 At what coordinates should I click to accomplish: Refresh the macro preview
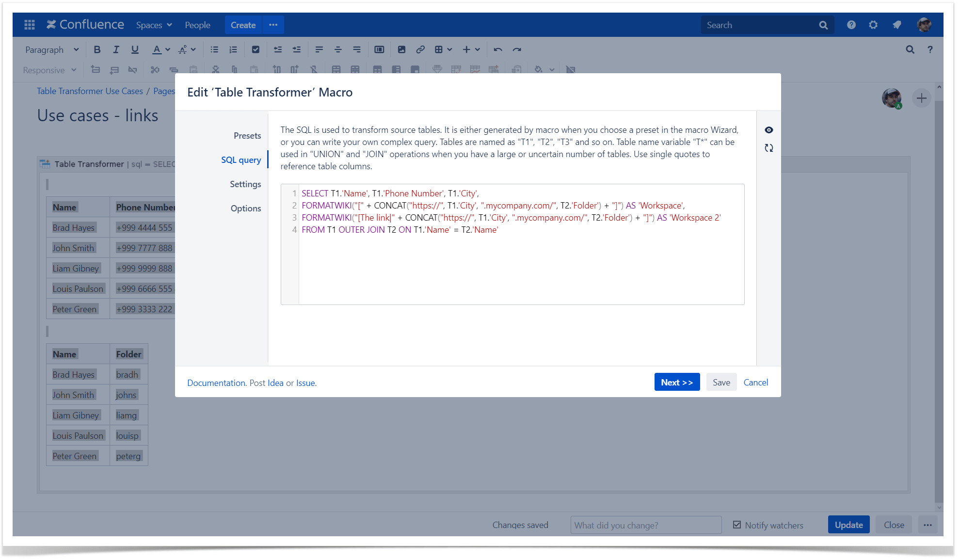coord(769,148)
